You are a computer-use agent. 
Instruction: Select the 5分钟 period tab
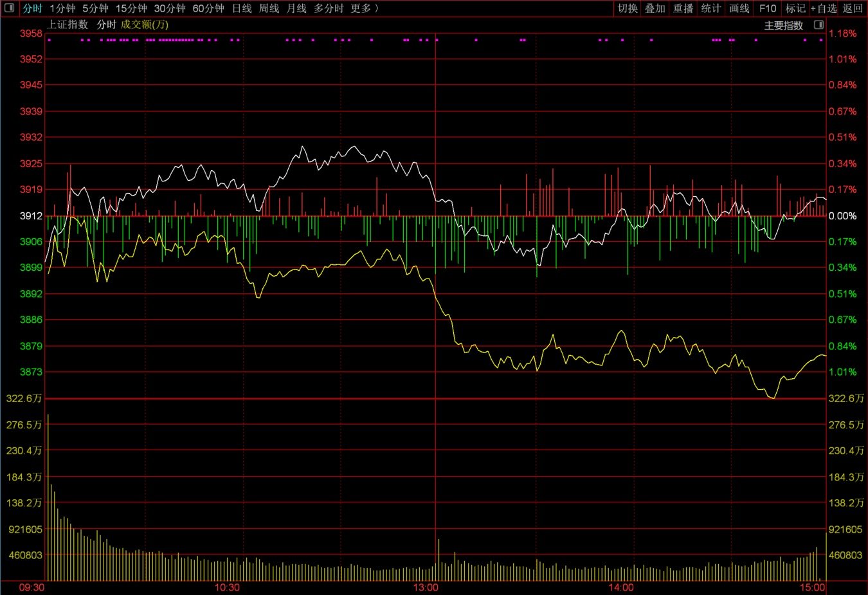[x=95, y=8]
